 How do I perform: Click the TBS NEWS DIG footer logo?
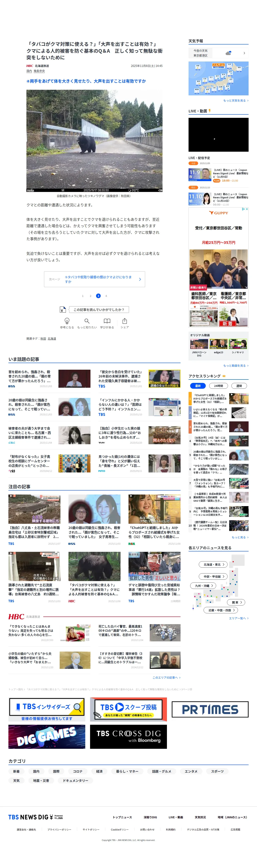[36, 817]
